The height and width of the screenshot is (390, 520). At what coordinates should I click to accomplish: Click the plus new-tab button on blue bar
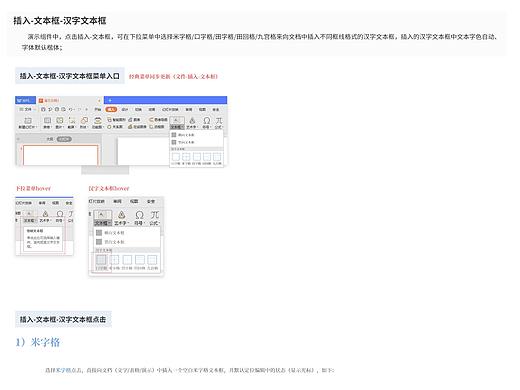coord(110,100)
